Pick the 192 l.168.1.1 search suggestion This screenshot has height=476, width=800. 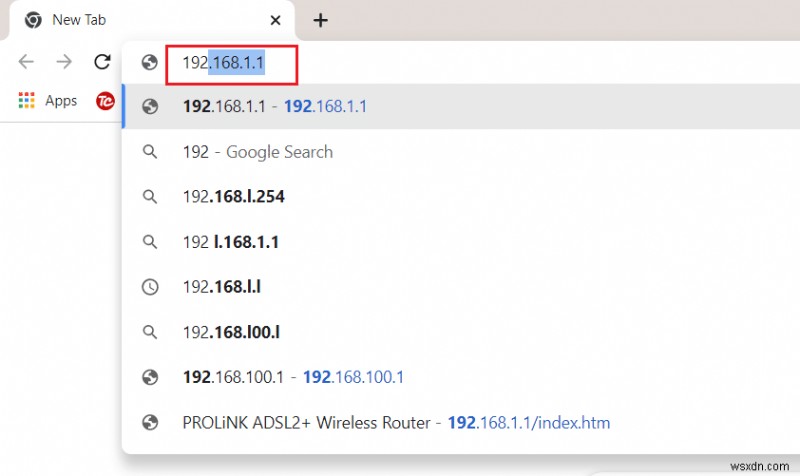click(x=231, y=242)
